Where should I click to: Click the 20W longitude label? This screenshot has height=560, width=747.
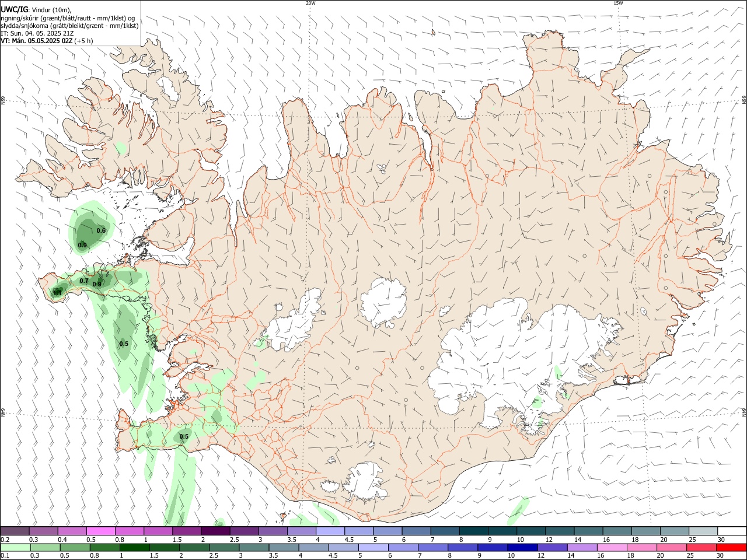310,3
